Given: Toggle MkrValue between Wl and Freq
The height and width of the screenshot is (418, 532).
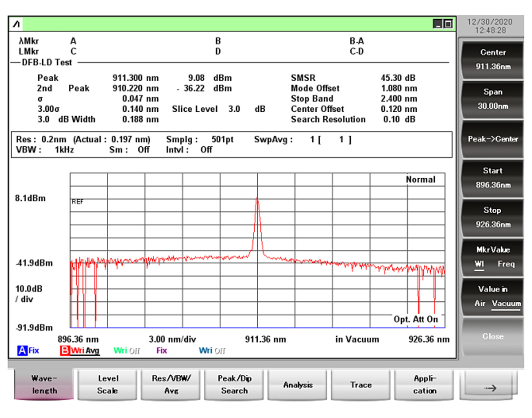Looking at the screenshot, I should 492,257.
